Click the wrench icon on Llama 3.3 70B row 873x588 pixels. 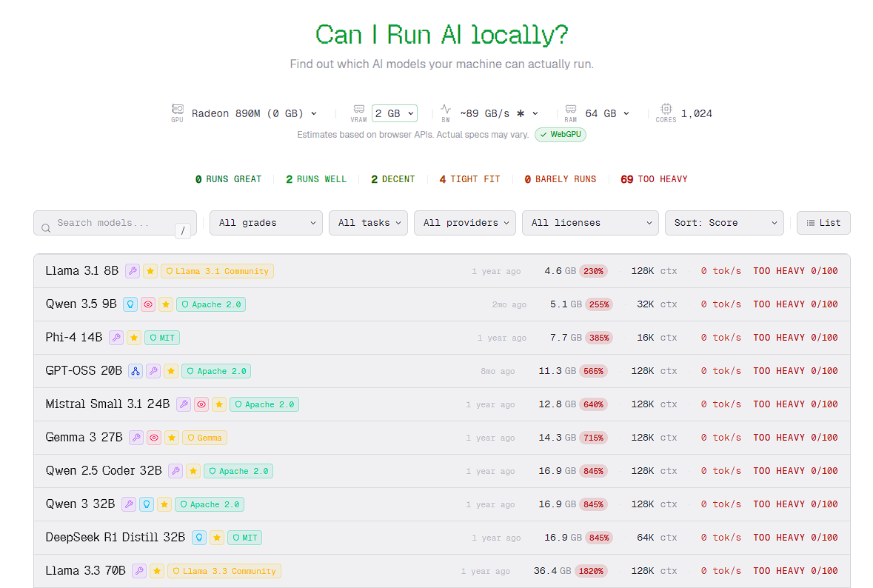[139, 571]
